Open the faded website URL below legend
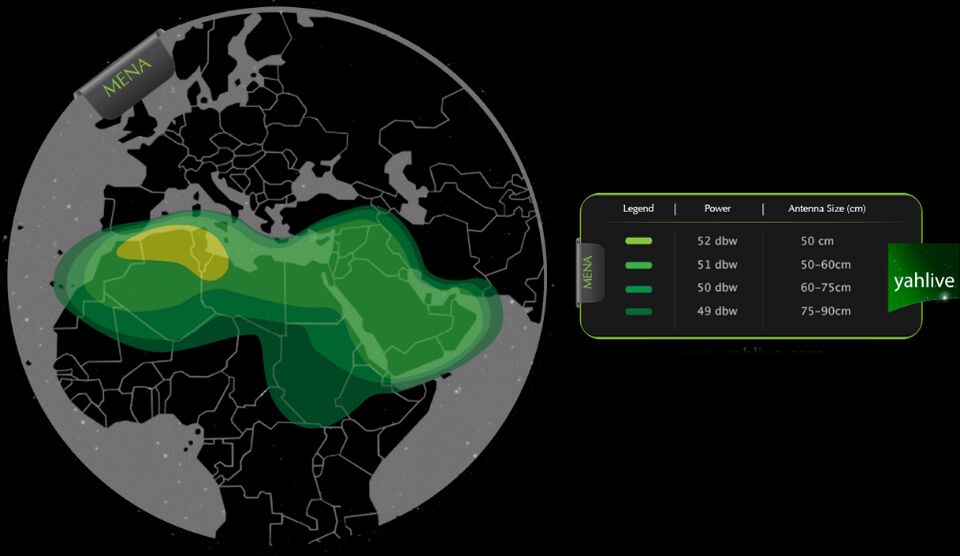Image resolution: width=960 pixels, height=556 pixels. pyautogui.click(x=749, y=352)
